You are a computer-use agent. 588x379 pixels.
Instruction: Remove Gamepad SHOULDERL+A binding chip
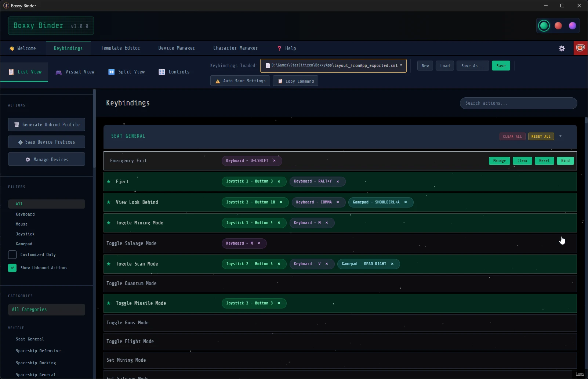pos(406,202)
